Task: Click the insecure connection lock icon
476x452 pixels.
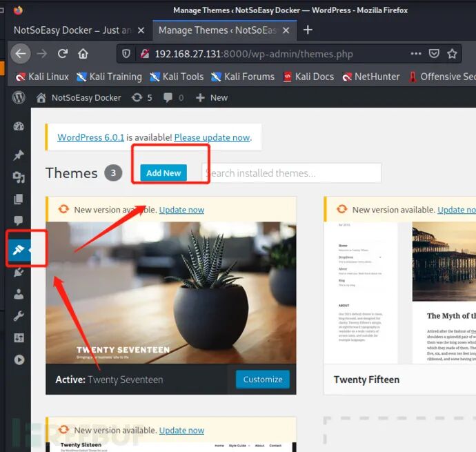Action: [145, 54]
